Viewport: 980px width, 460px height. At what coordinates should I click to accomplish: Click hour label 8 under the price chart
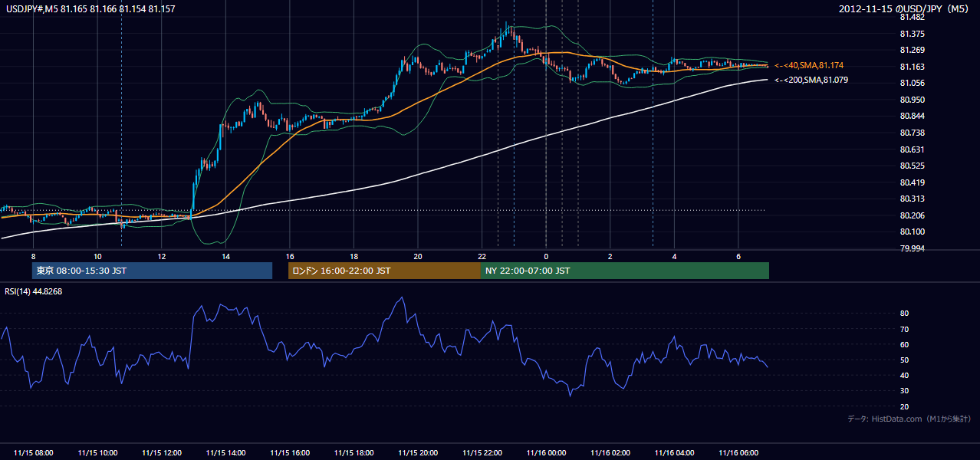(x=33, y=255)
